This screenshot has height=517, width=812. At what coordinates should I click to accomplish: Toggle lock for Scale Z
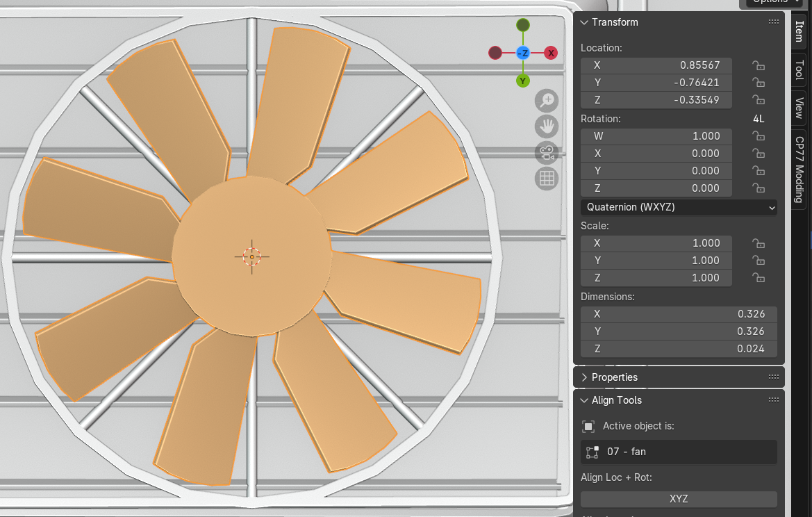click(x=759, y=278)
